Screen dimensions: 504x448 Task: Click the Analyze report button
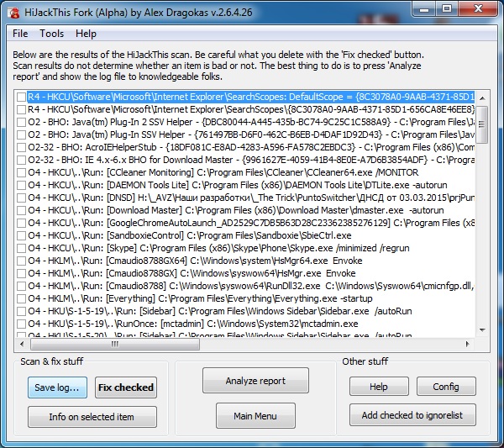255,381
